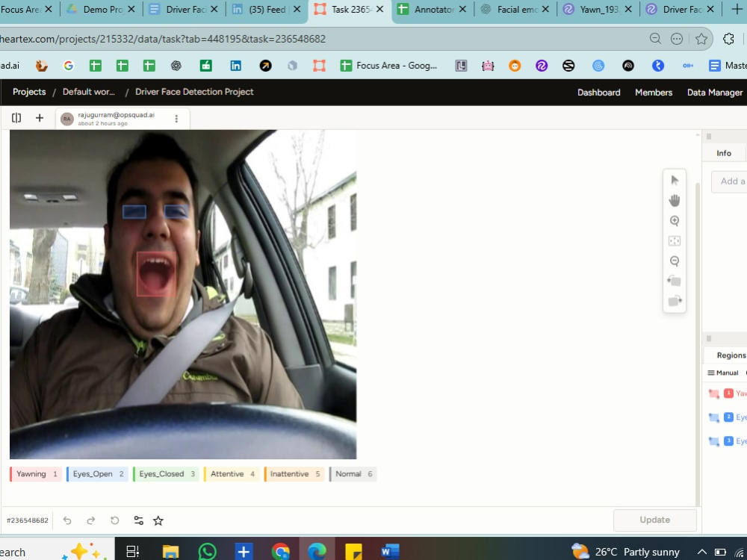
Task: Bookmark this page with the star icon
Action: [x=701, y=39]
